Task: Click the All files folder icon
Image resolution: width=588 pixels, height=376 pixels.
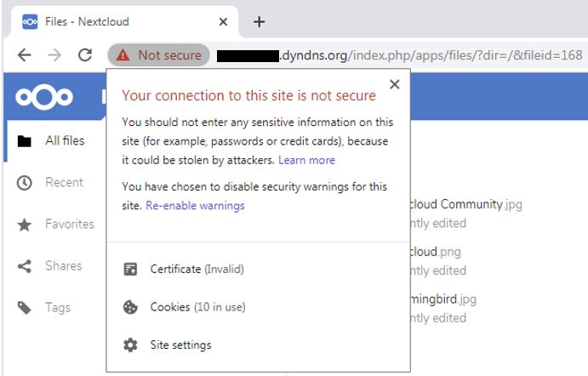Action: pos(25,141)
